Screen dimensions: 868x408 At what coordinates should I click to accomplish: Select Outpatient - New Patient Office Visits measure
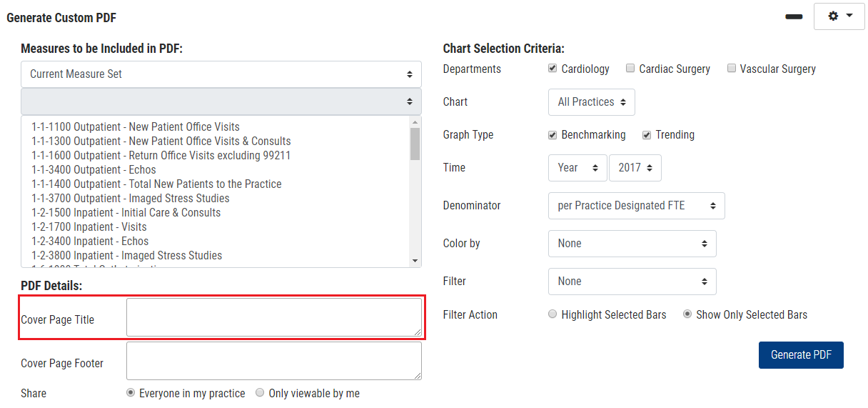click(x=136, y=126)
